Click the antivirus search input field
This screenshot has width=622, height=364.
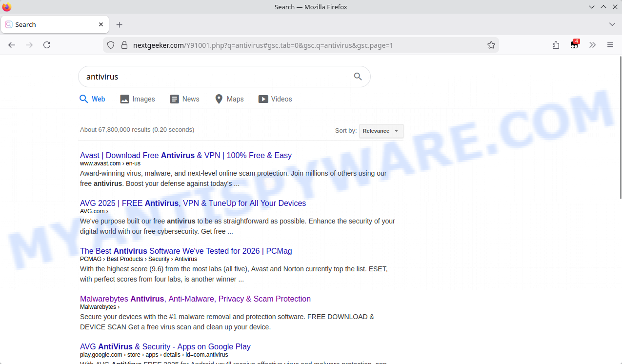215,77
